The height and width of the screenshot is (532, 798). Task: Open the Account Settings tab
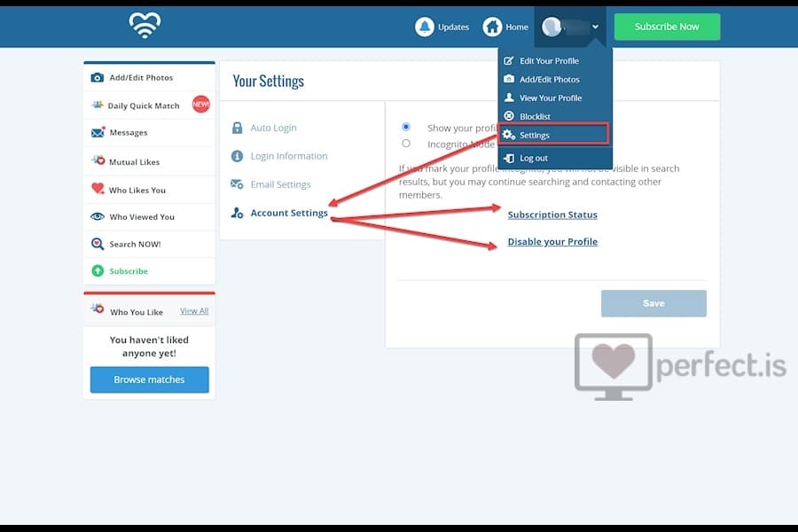click(x=289, y=213)
